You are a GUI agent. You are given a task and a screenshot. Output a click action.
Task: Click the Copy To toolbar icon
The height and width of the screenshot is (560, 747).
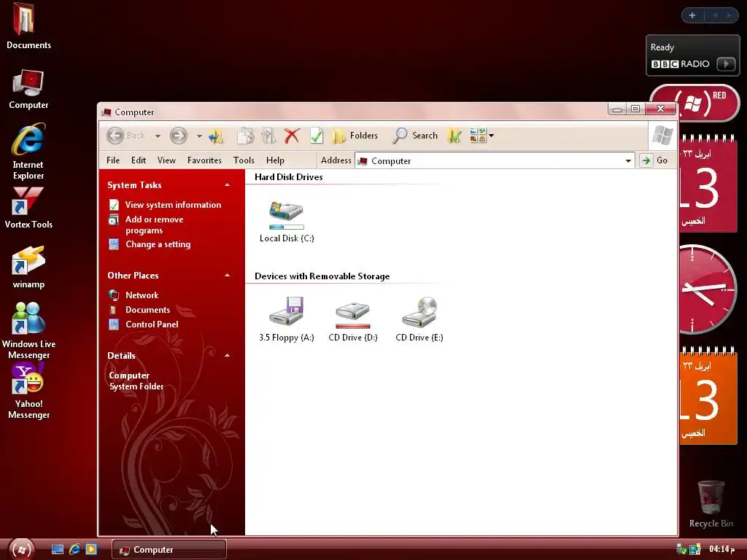pos(246,136)
